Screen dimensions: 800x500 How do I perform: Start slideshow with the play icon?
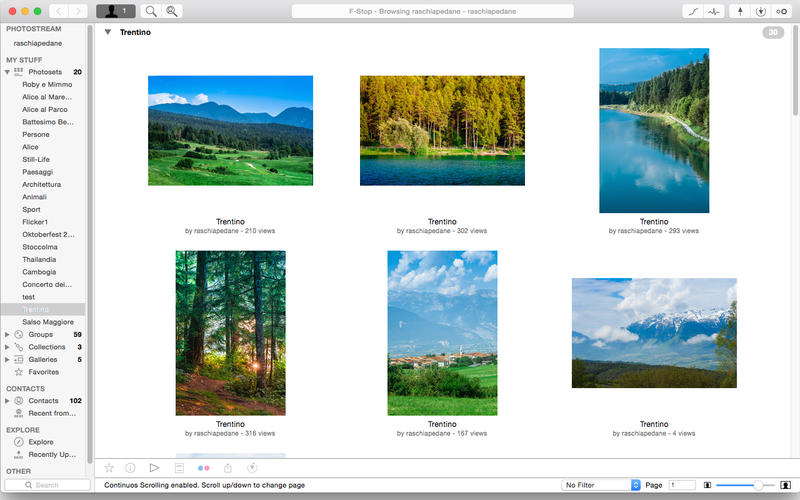coord(154,467)
